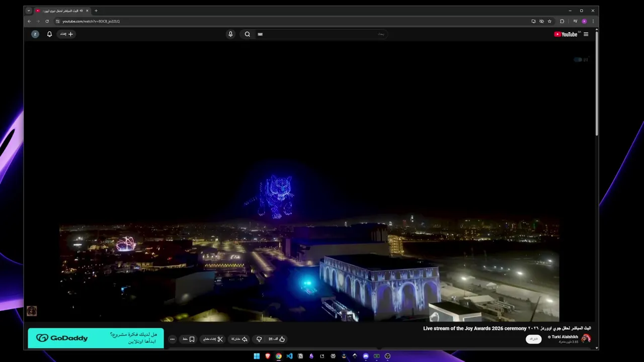Reload the page in Chrome

click(47, 21)
